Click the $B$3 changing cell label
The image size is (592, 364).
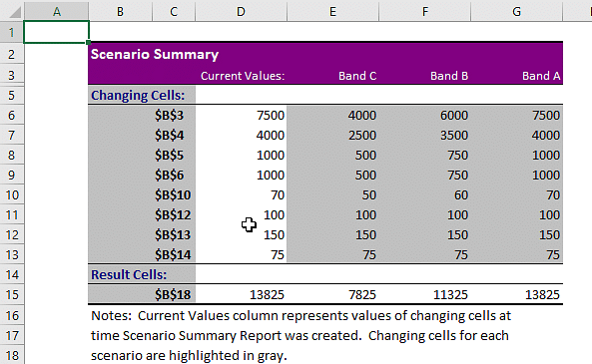[169, 115]
